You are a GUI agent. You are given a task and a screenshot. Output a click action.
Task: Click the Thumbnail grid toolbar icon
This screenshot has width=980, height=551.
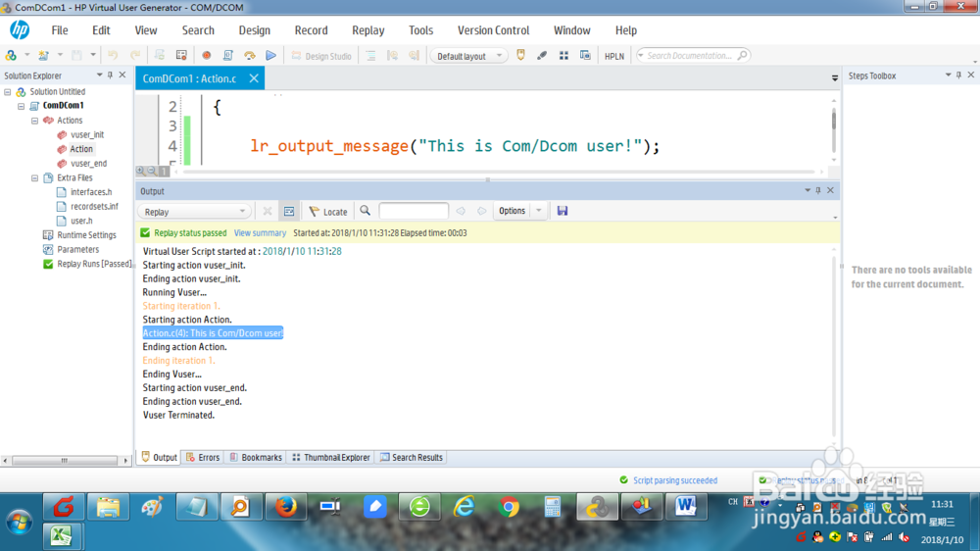[x=563, y=56]
